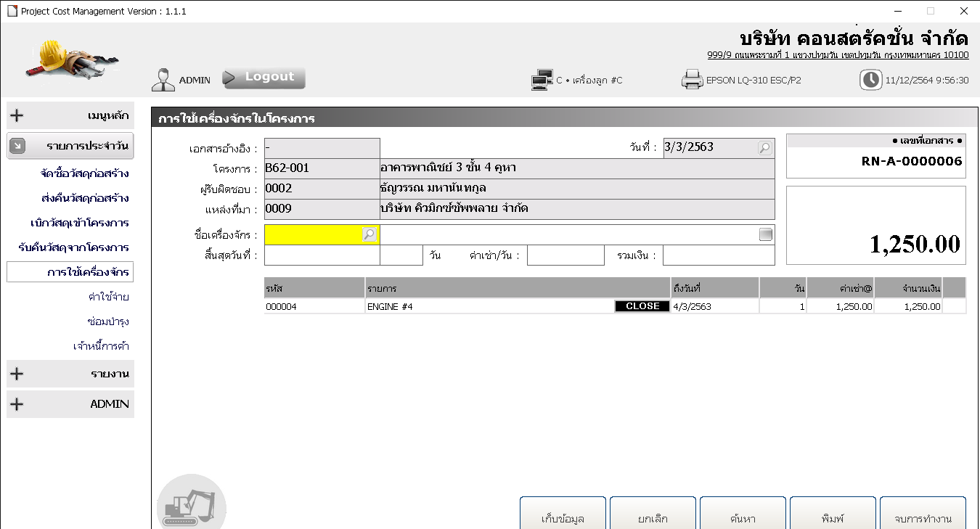Screen dimensions: 980x529
Task: Click the เก็บข้อมูล save button
Action: pyautogui.click(x=563, y=518)
